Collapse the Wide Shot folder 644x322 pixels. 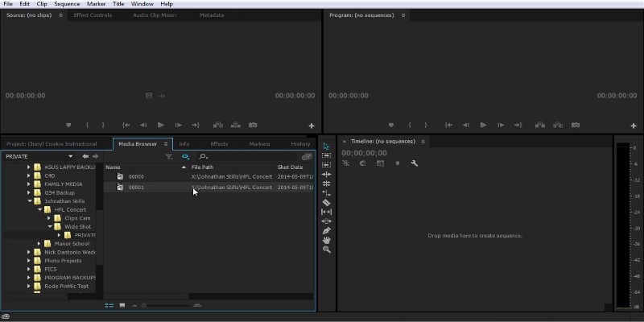[x=50, y=227]
